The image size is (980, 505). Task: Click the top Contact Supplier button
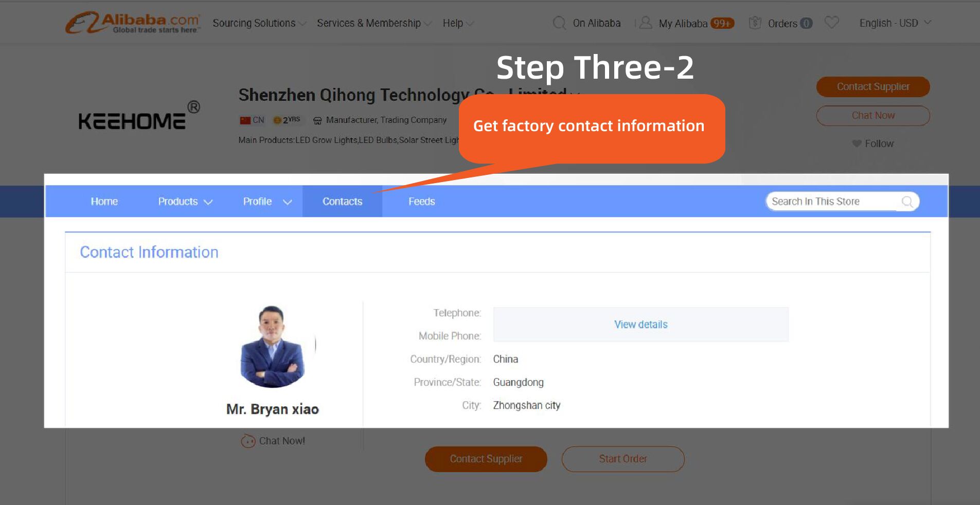(x=873, y=87)
